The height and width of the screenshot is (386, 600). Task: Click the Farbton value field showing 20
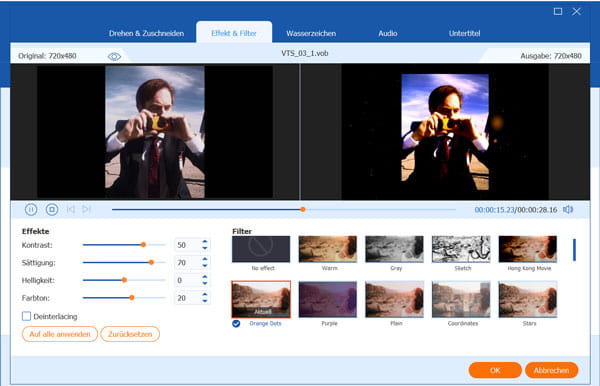pyautogui.click(x=188, y=298)
